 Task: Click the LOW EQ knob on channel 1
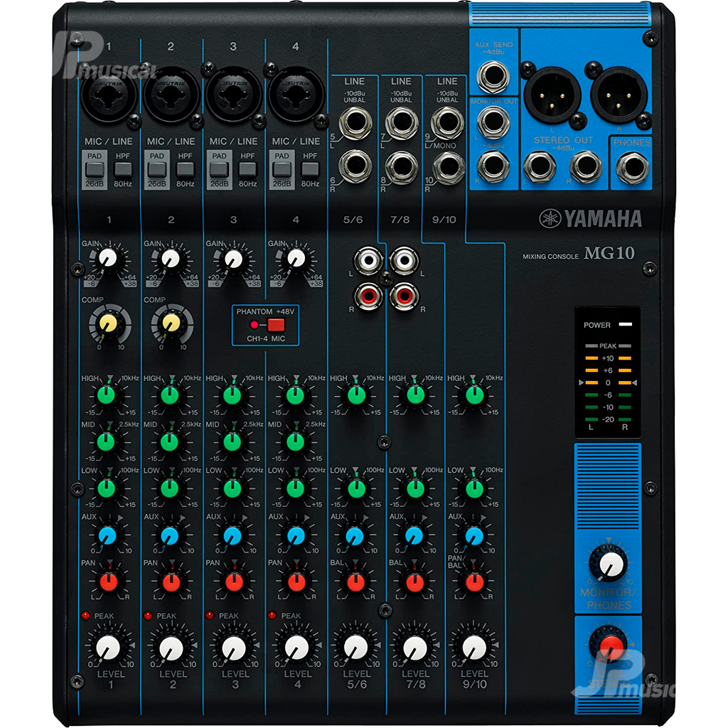(107, 488)
